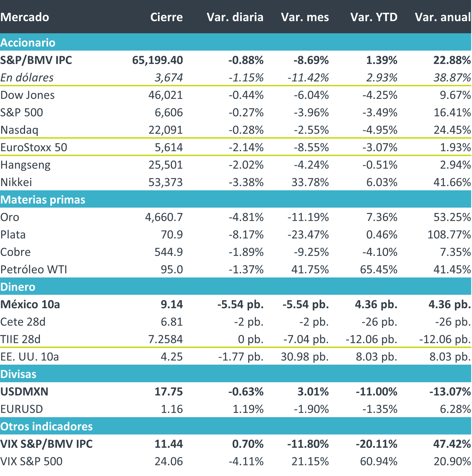Select the TIIE 28d closing value 7.2584
This screenshot has height=476, width=472.
click(x=165, y=339)
